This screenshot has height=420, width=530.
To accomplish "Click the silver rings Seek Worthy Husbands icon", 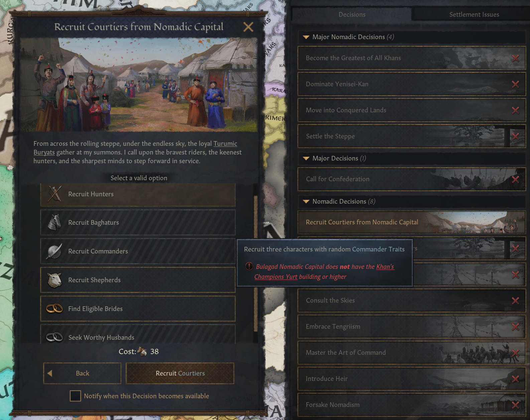I will (x=54, y=337).
